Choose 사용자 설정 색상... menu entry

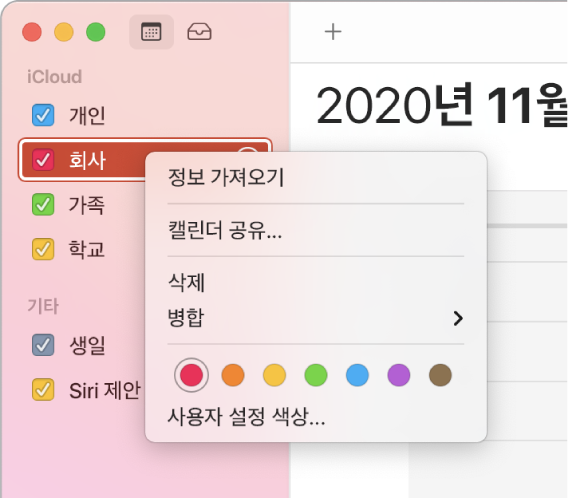pos(316,417)
